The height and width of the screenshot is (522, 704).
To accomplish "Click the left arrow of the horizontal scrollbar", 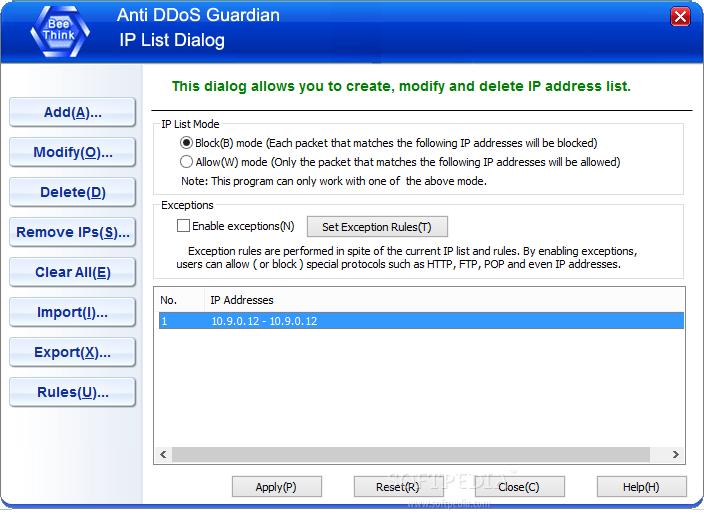I will tap(163, 454).
